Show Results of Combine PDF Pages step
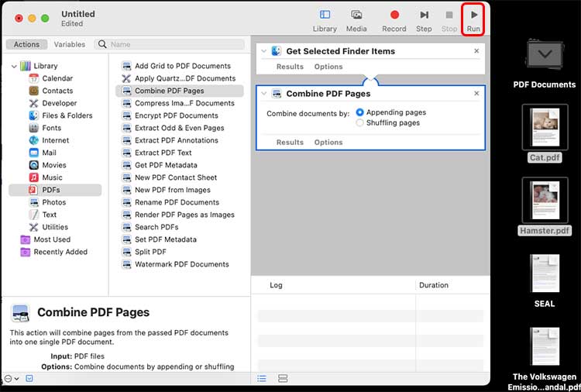581x392 pixels. [x=290, y=143]
